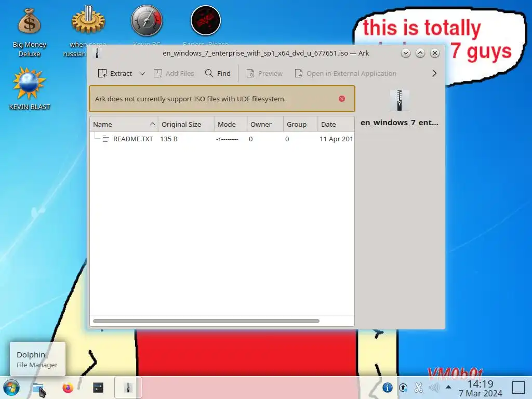Screen dimensions: 532x399
Task: Sort by the Name column header
Action: (124, 124)
